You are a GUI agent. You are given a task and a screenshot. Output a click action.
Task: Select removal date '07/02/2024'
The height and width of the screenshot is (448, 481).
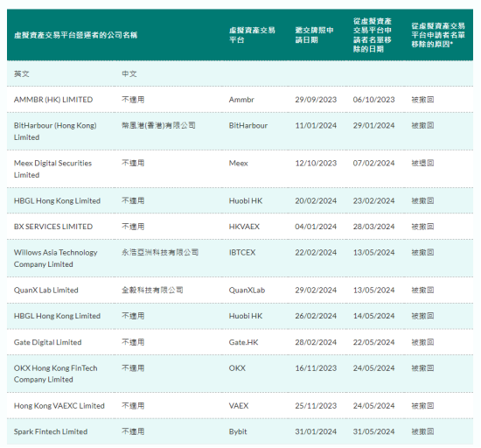(373, 163)
